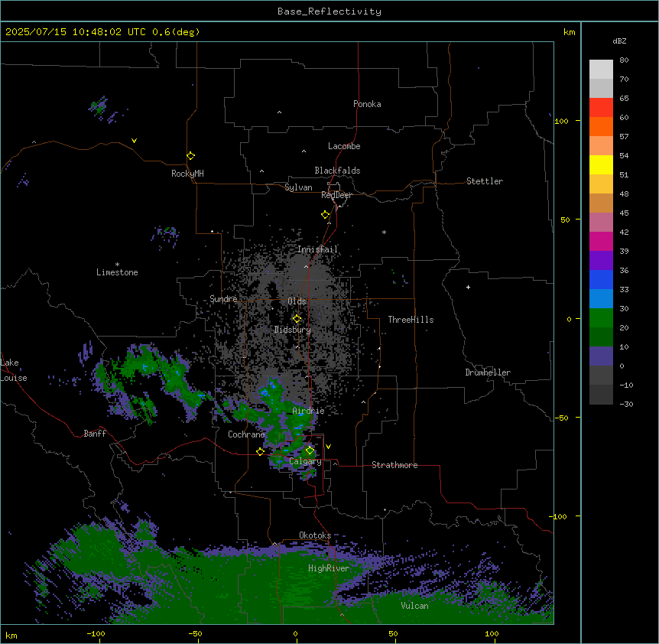Click the Vulcan town label
The height and width of the screenshot is (644, 659).
point(415,606)
